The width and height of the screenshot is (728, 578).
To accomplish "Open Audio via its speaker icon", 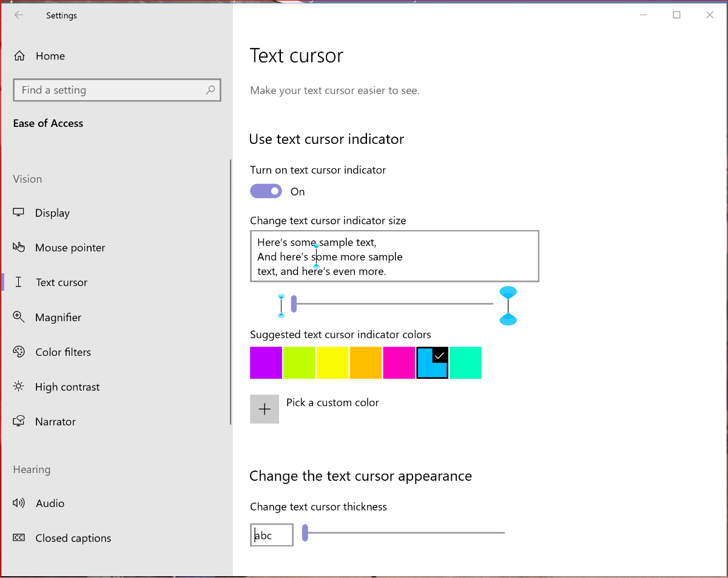I will 19,503.
